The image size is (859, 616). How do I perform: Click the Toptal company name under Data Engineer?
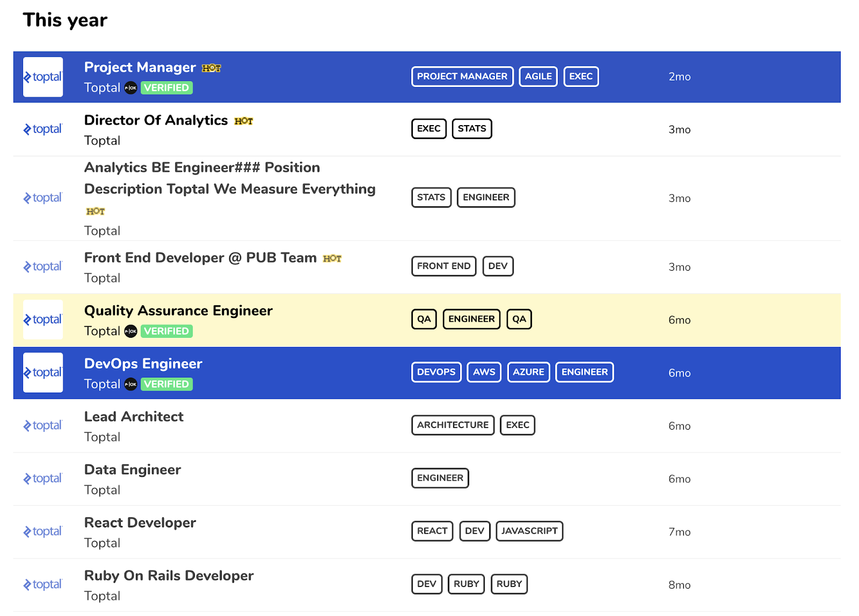tap(102, 490)
